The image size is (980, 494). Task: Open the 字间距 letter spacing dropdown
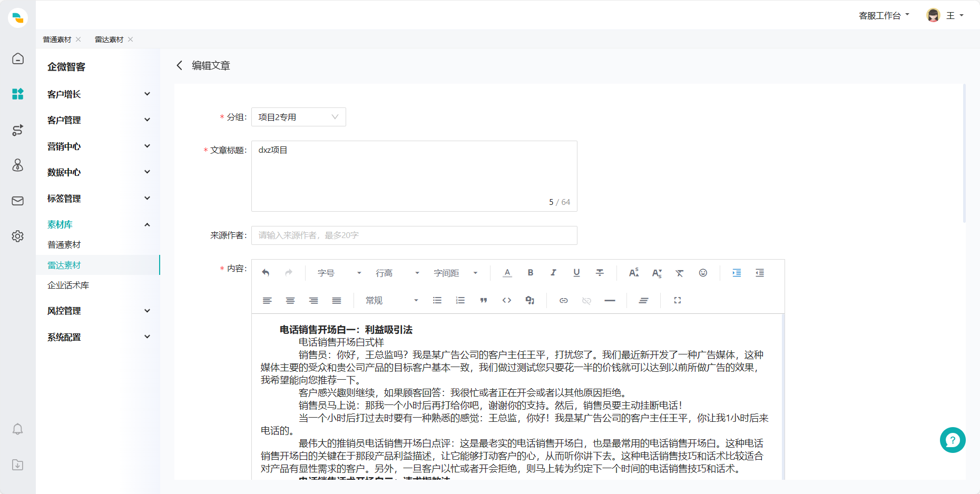(455, 273)
